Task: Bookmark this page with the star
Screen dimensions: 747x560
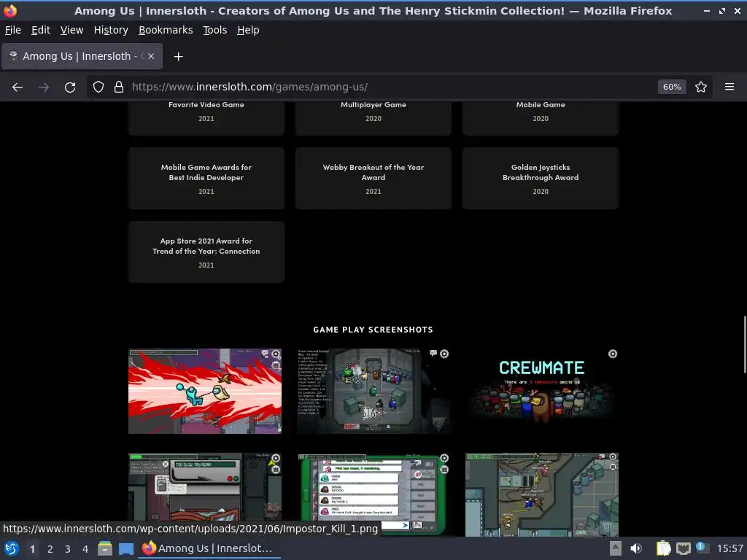Action: tap(701, 87)
